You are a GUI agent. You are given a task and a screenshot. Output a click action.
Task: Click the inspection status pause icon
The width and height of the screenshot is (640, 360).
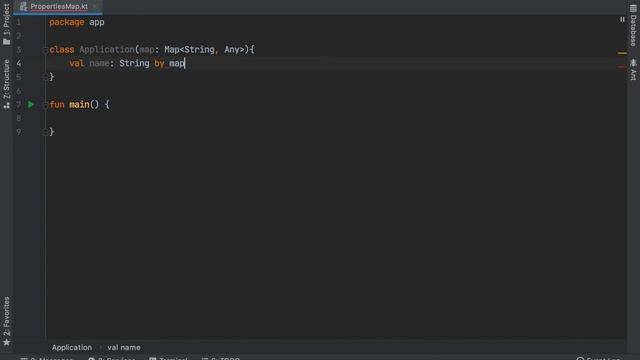point(622,19)
